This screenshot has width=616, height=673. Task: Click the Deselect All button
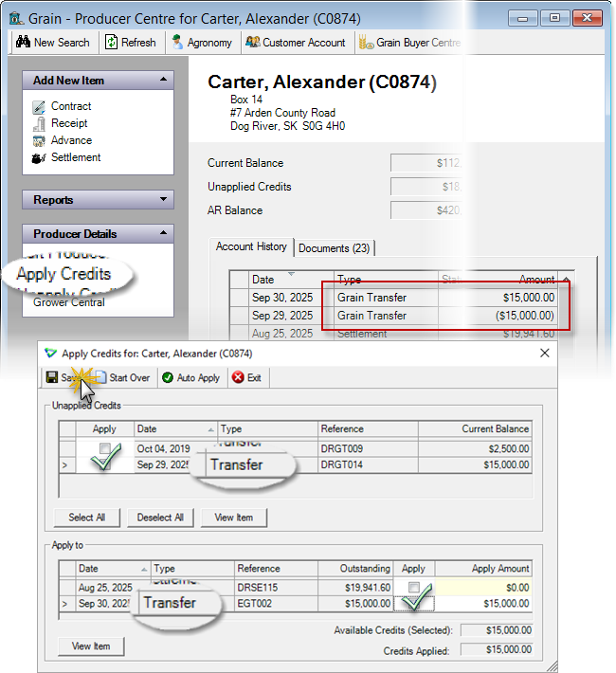(x=160, y=518)
